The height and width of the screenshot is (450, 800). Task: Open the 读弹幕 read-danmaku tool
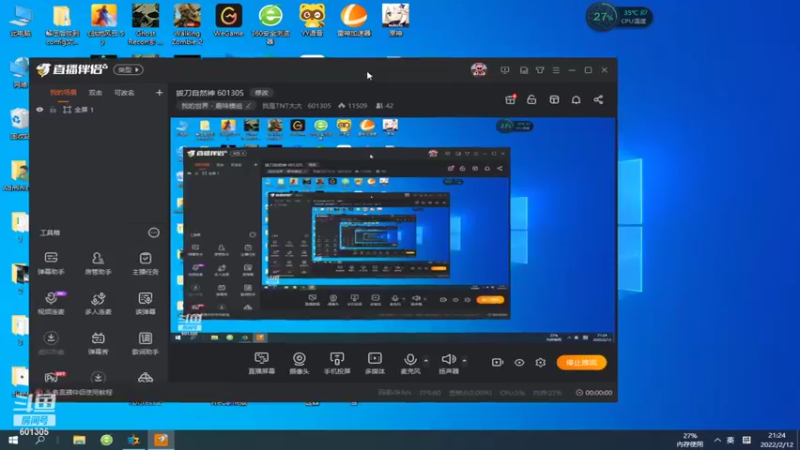point(145,303)
